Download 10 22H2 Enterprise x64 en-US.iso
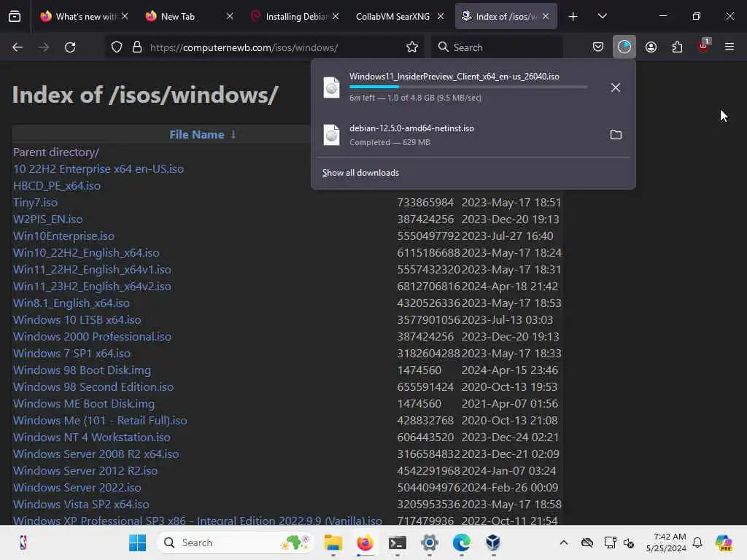The width and height of the screenshot is (747, 560). [x=98, y=169]
